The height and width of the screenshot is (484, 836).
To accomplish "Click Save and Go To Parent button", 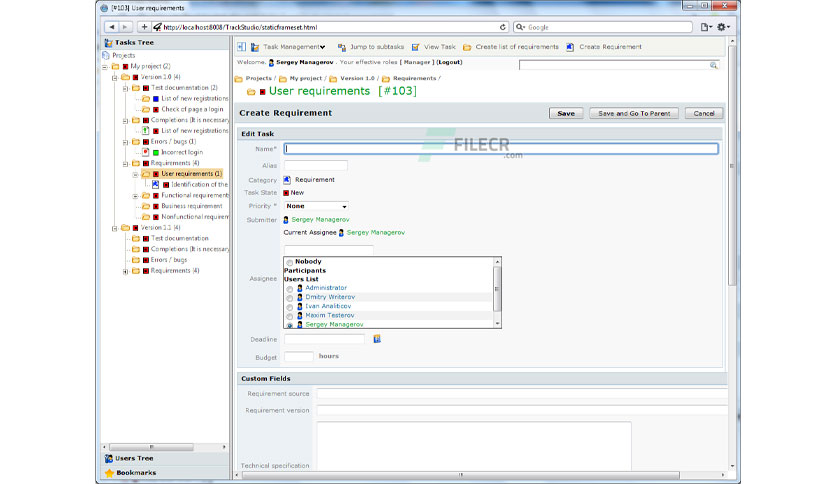I will point(634,114).
